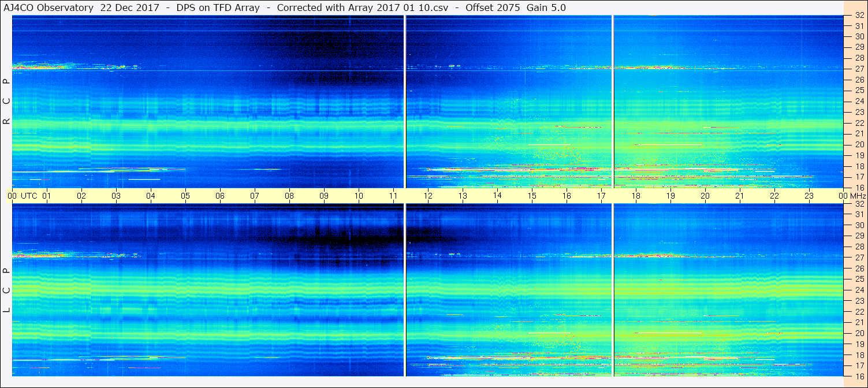Click the 32 MHz label of RCP panel

click(859, 16)
